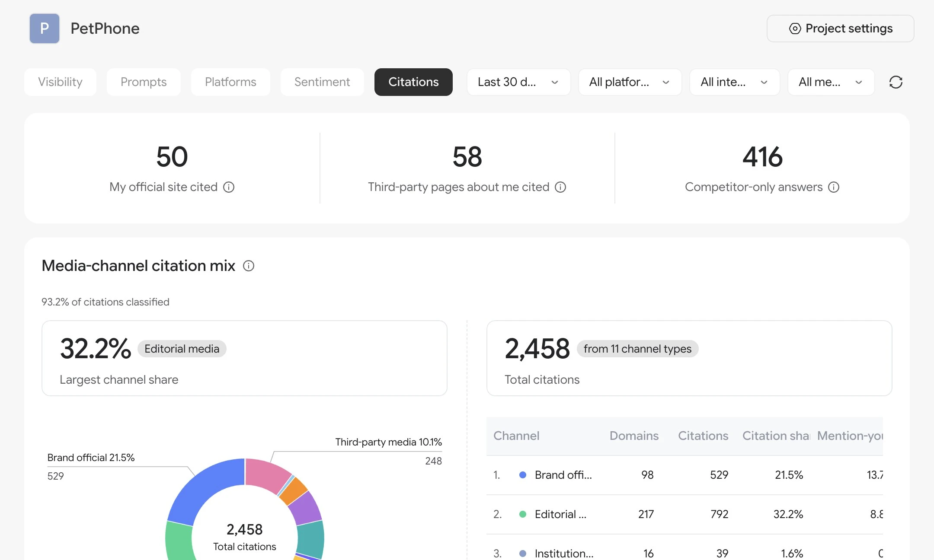Click '93.2% of citations classified' text
This screenshot has height=560, width=934.
coord(106,302)
